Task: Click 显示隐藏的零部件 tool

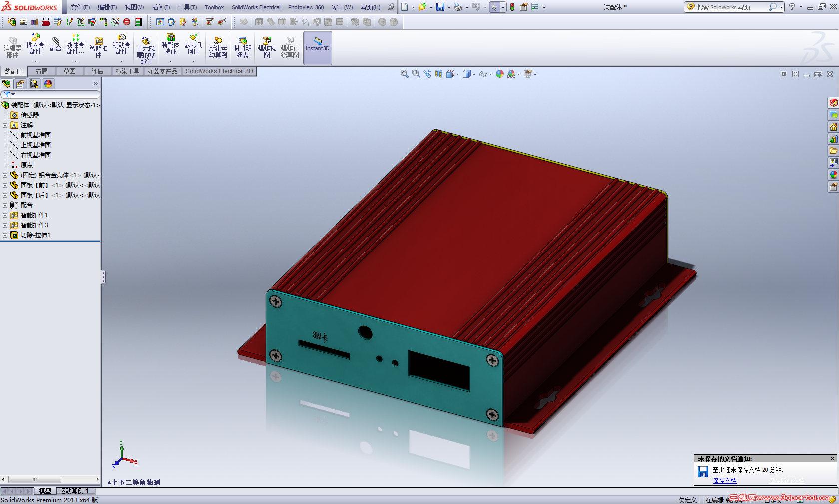Action: tap(146, 50)
